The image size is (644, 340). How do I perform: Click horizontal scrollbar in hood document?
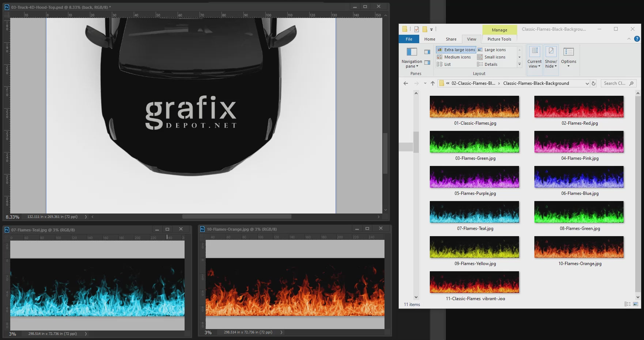pos(237,216)
